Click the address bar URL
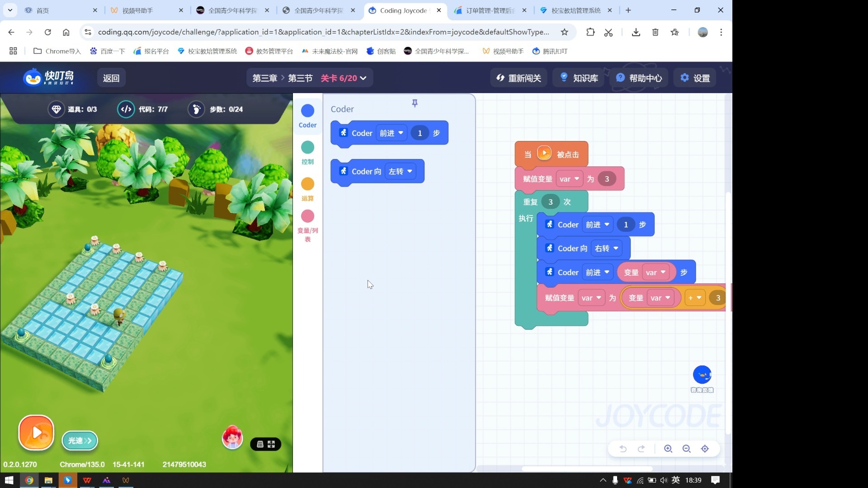Screen dimensions: 868x488 (x=323, y=32)
